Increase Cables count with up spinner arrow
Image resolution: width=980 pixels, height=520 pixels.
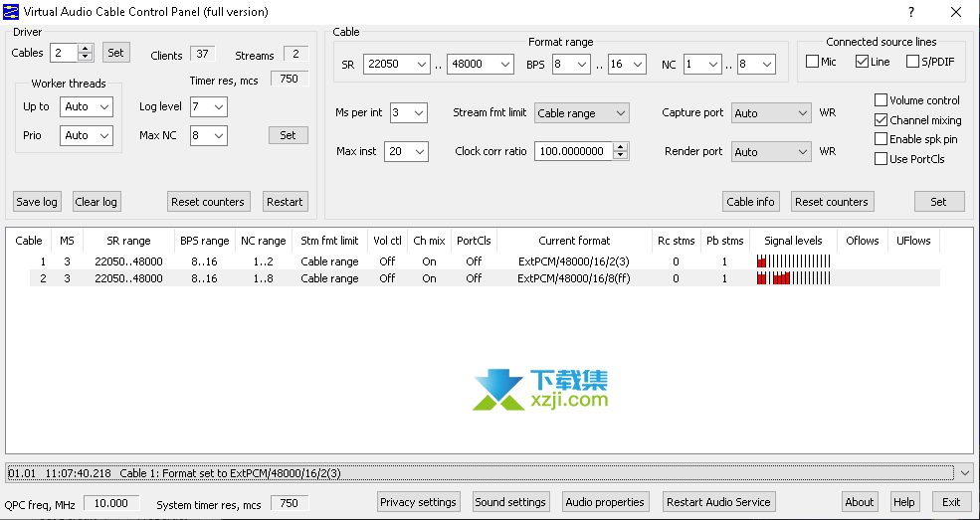pos(87,48)
